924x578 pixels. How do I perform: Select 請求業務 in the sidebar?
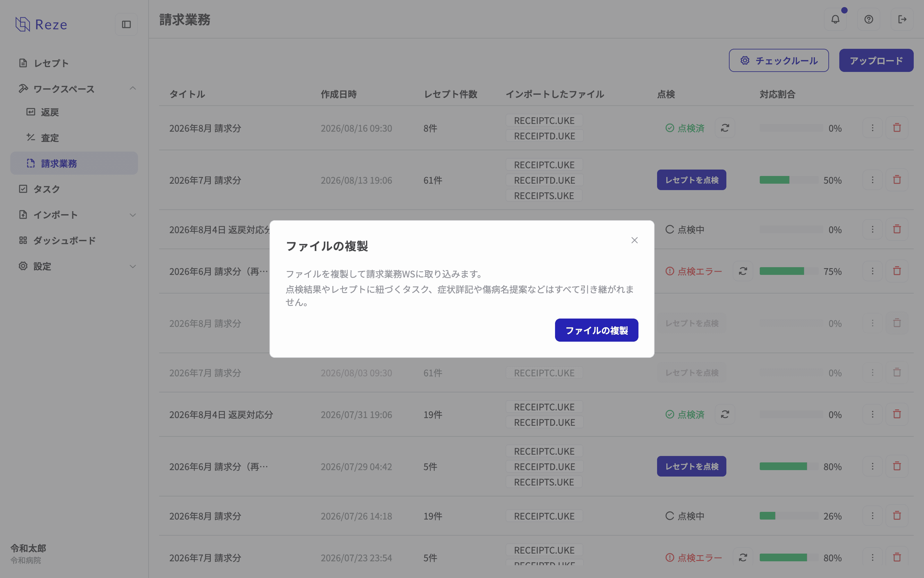[74, 163]
